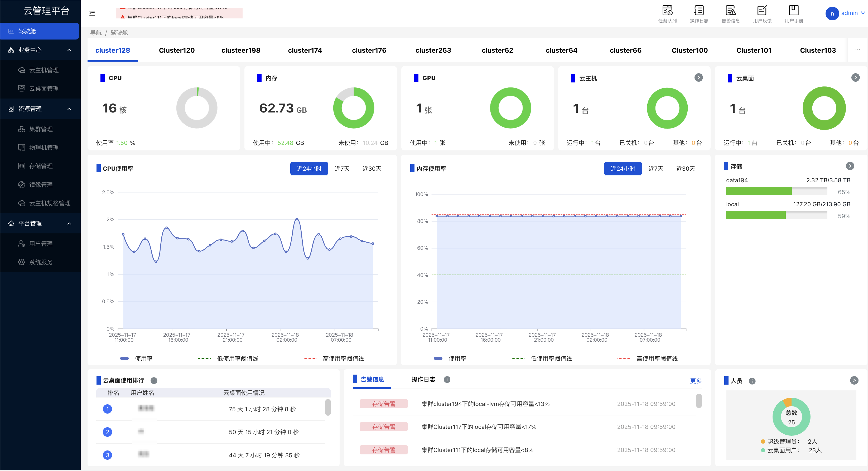This screenshot has width=868, height=471.
Task: Select 近7天 range for CPU使用率
Action: point(342,169)
